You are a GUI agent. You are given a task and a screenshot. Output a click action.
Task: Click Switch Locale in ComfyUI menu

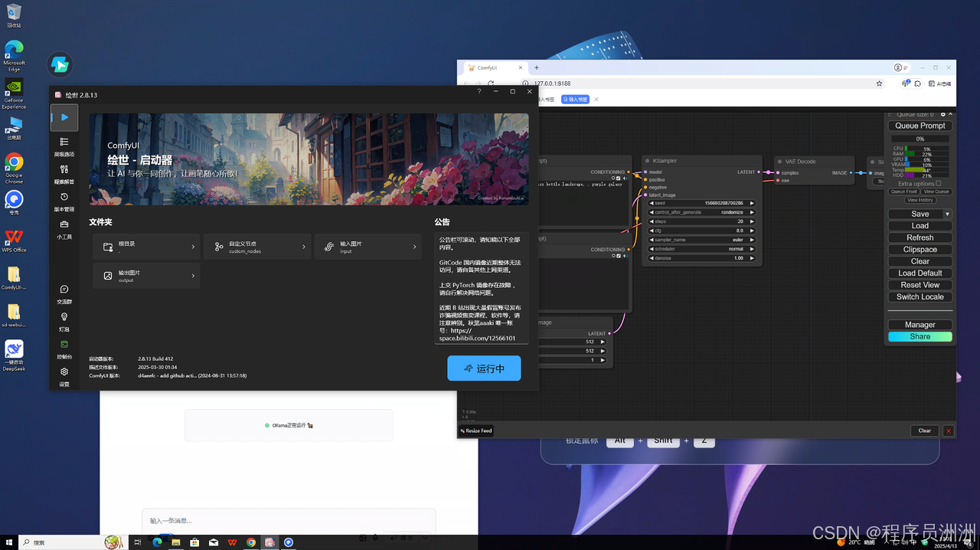[920, 296]
